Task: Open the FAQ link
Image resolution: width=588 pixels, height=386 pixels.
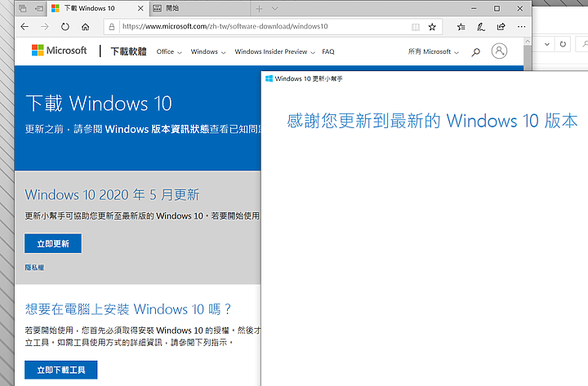Action: click(x=328, y=51)
